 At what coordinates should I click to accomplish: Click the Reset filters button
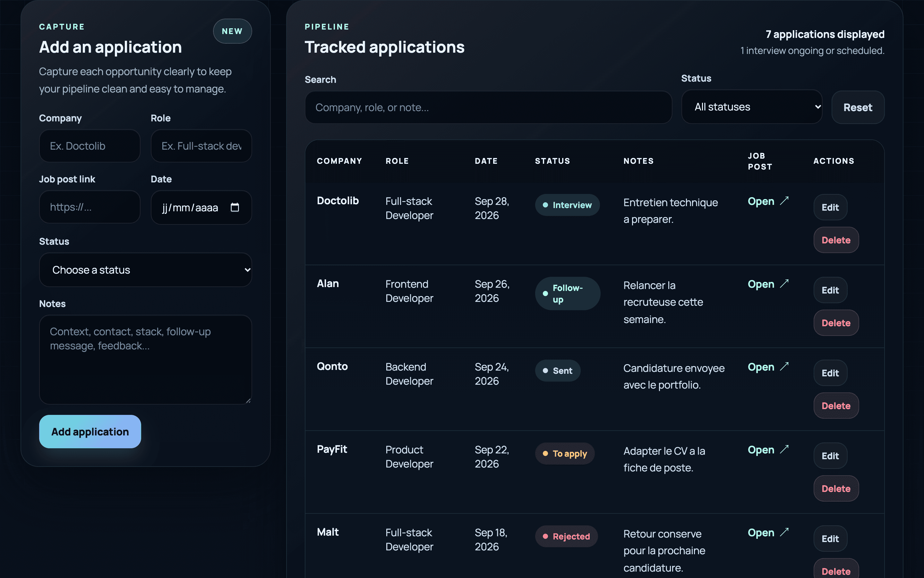point(858,108)
